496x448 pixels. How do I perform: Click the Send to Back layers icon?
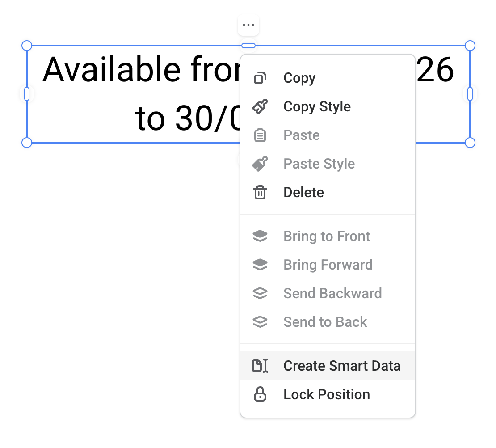point(260,322)
